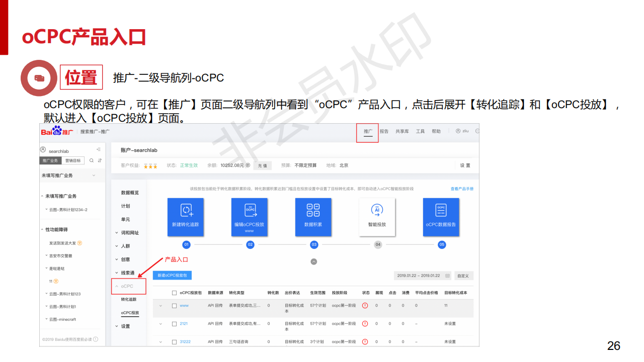Expand the 2121 row details chevron
This screenshot has width=644, height=362.
point(160,323)
